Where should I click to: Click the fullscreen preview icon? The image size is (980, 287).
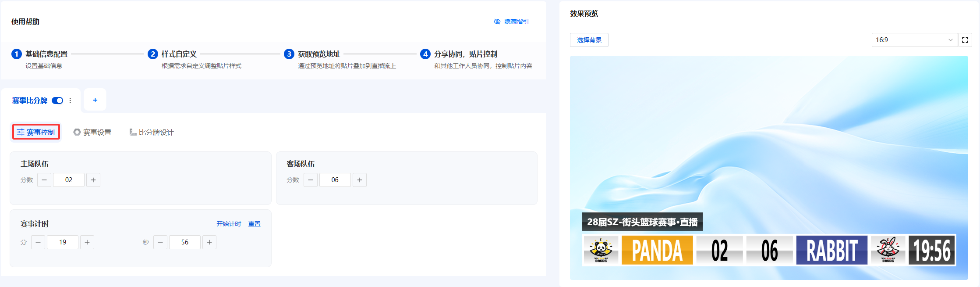click(965, 40)
